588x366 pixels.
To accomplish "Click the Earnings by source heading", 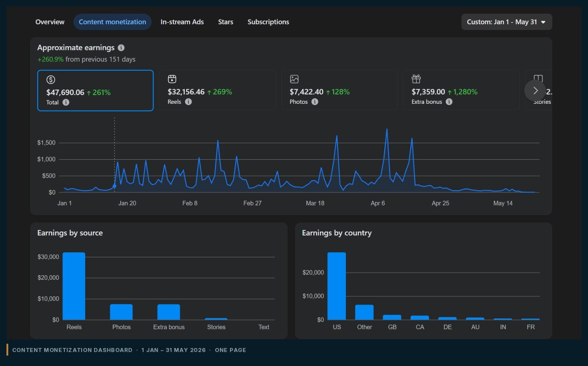I will pos(70,233).
